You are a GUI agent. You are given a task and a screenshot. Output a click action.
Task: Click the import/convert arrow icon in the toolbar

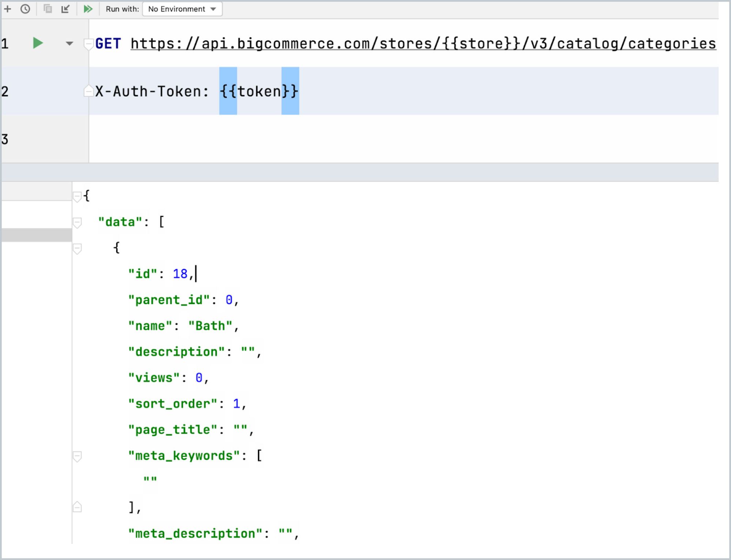pyautogui.click(x=65, y=9)
